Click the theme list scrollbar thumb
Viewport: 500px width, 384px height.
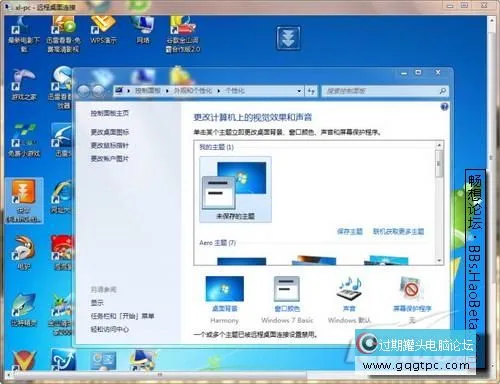coord(439,163)
